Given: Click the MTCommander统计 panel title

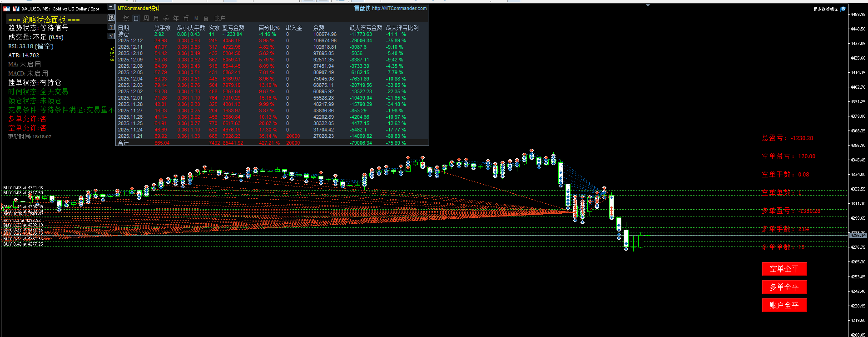Looking at the screenshot, I should [x=139, y=8].
